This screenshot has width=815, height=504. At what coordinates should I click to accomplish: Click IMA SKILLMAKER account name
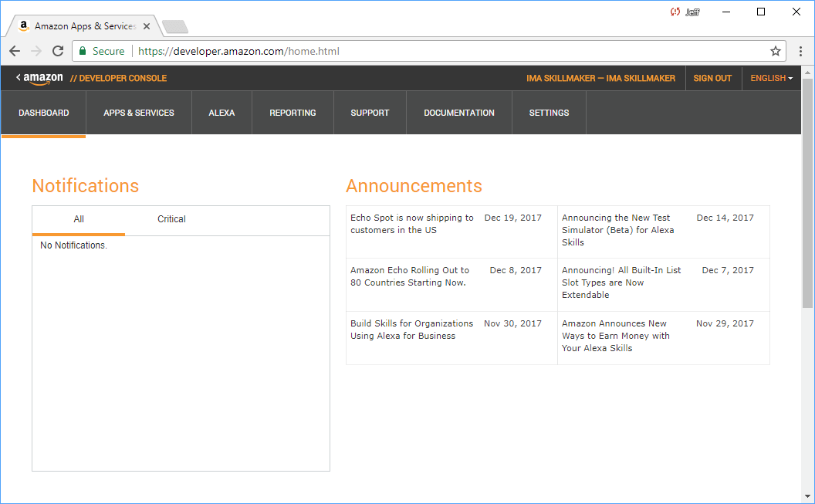click(600, 78)
